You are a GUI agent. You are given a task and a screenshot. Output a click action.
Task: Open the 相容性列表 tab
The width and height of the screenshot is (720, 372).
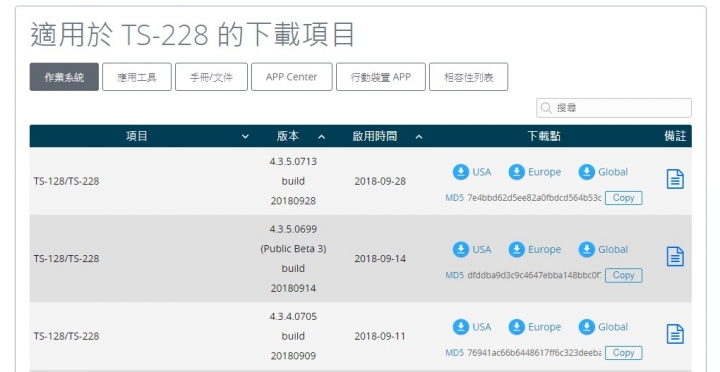coord(468,77)
